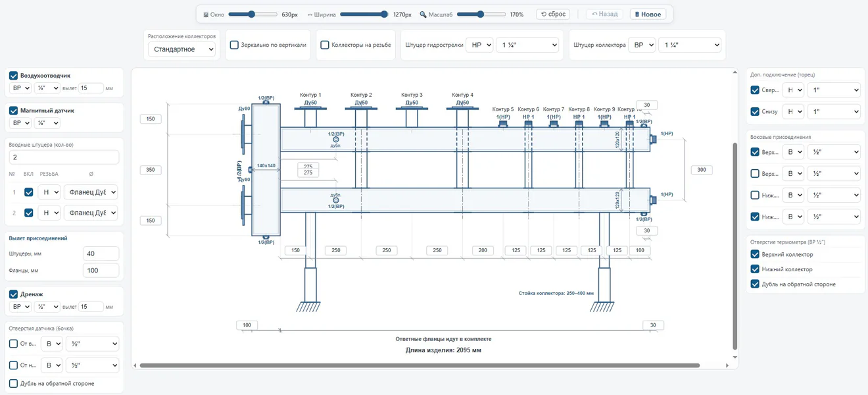The image size is (868, 395).
Task: Focus the Вводные штуцера count field
Action: [64, 157]
